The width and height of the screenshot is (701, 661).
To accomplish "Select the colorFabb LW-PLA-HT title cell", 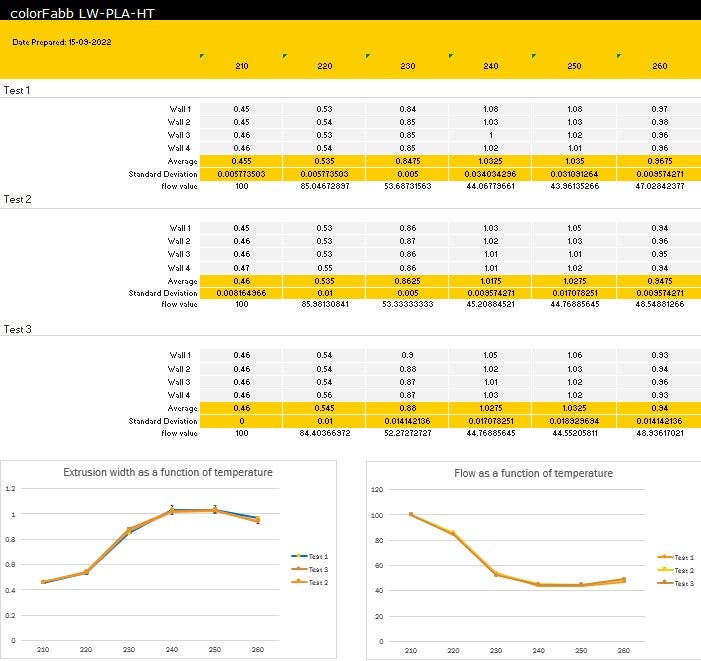I will 82,13.
